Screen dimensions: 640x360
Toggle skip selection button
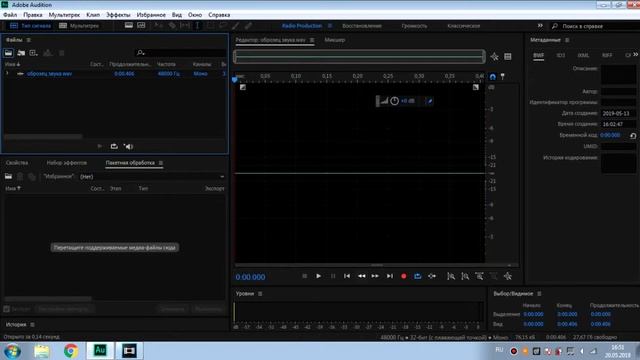(x=432, y=276)
